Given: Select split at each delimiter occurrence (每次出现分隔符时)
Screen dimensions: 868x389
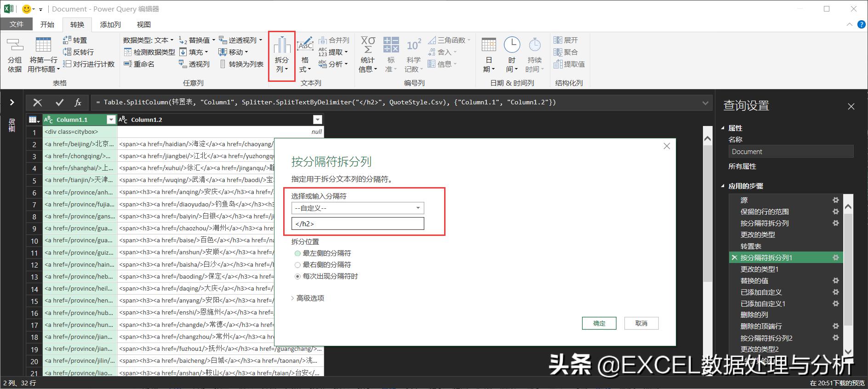Looking at the screenshot, I should (x=297, y=276).
